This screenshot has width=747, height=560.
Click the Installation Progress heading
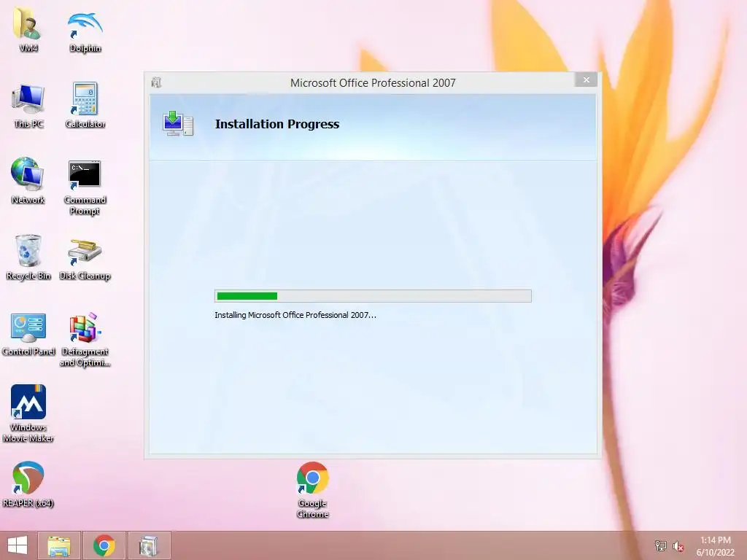277,124
